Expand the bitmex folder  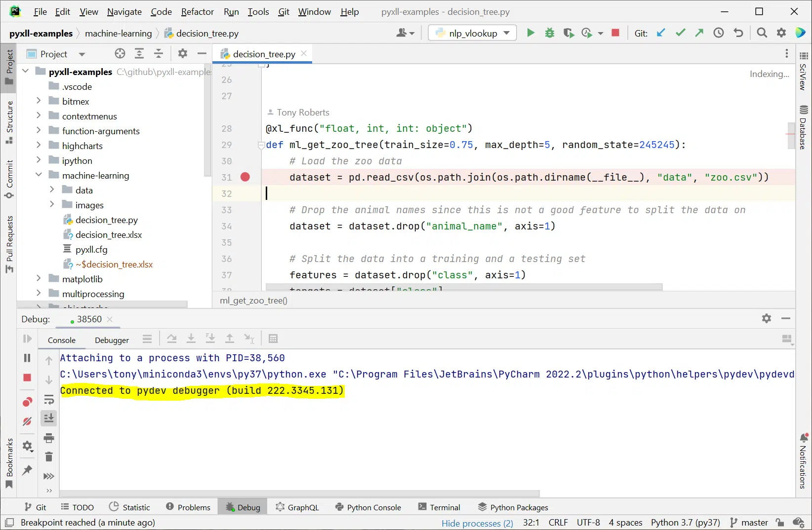[39, 101]
